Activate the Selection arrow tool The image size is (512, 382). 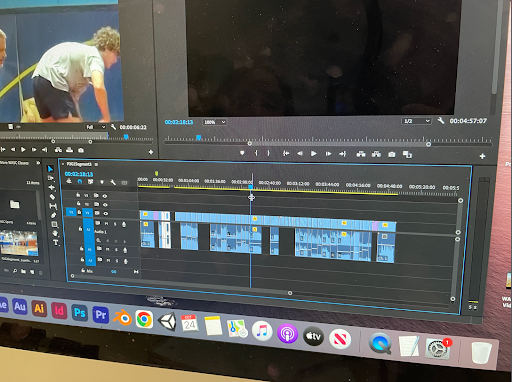tap(50, 169)
